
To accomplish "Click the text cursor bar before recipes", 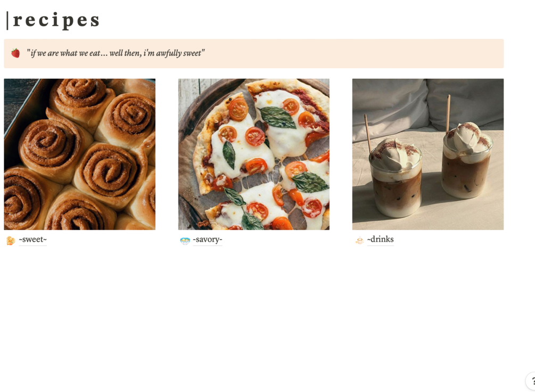I will point(7,20).
